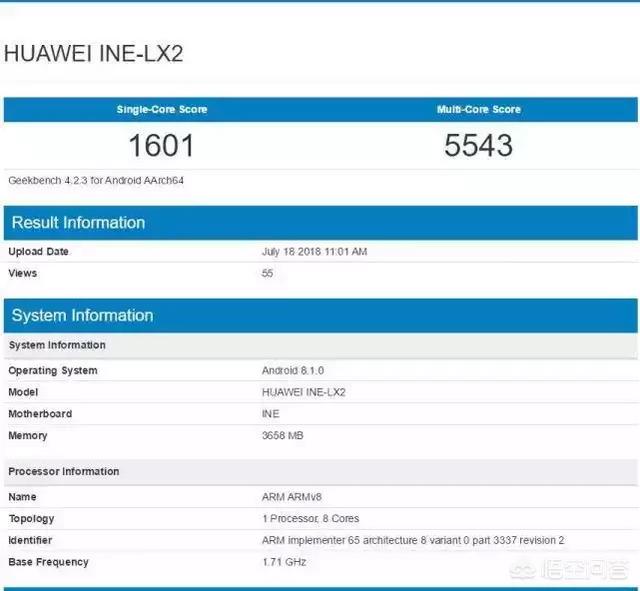Image resolution: width=640 pixels, height=591 pixels.
Task: Click the Single-Core Score header
Action: [162, 109]
